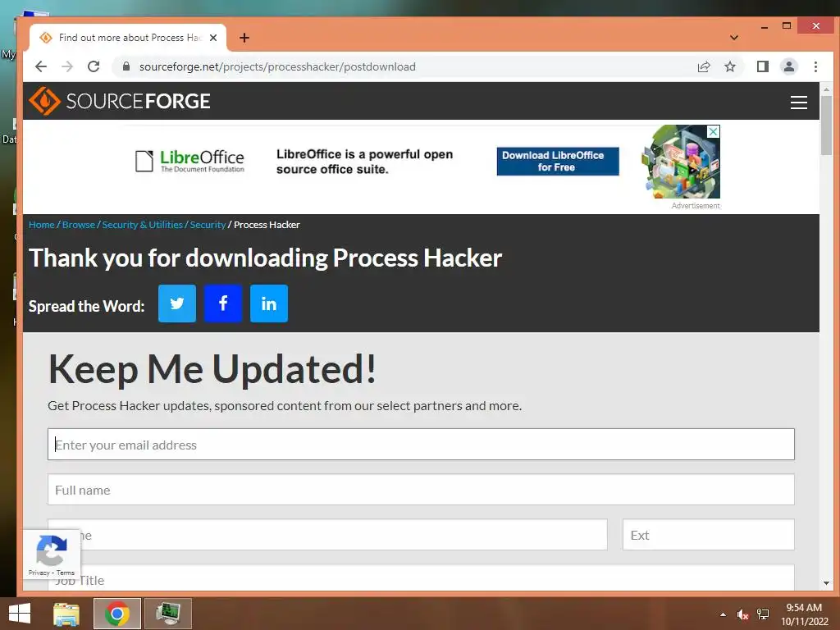Go to Home breadcrumb
The width and height of the screenshot is (840, 630).
41,225
